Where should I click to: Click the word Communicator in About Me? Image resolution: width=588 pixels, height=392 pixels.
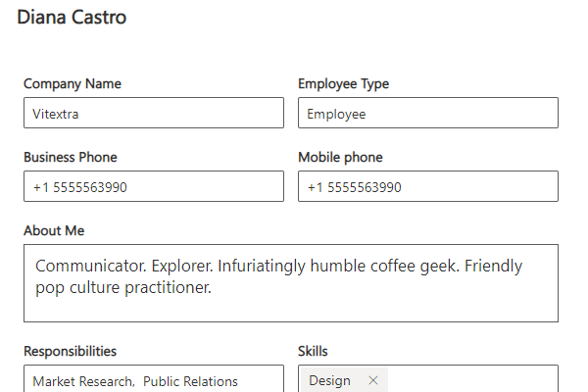(x=90, y=266)
